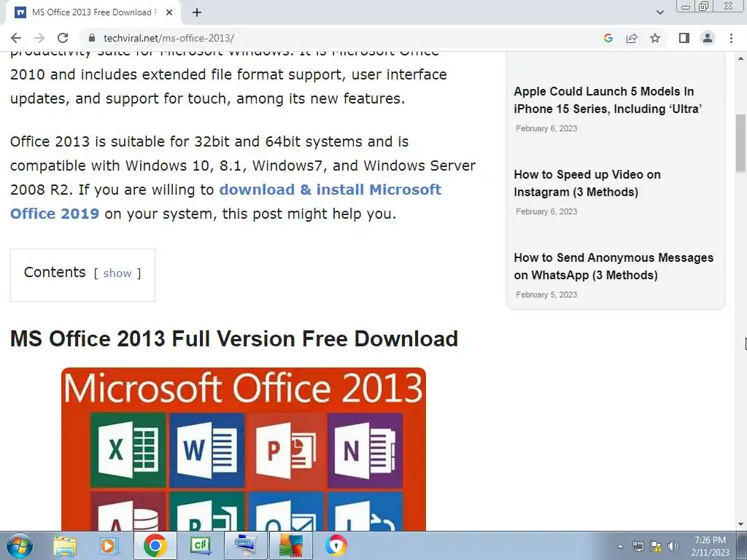Reload the current page
Screen dimensions: 747x560
point(63,38)
